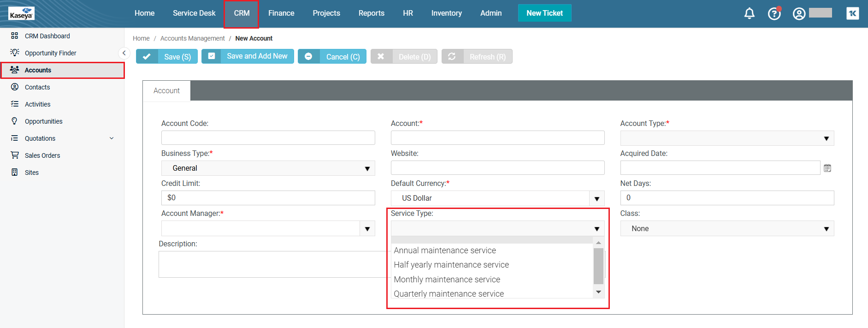
Task: Expand the Quotations sidebar submenu
Action: tap(111, 138)
